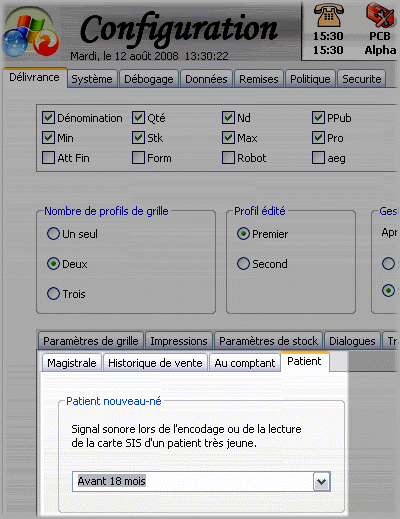Image resolution: width=400 pixels, height=519 pixels.
Task: Click the Avant 18 mois combo box field
Action: (201, 481)
